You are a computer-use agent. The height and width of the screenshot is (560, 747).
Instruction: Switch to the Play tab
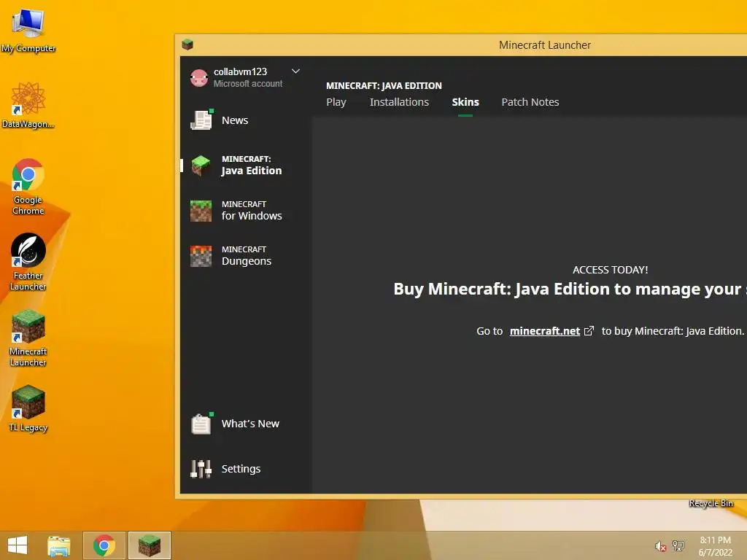click(336, 102)
